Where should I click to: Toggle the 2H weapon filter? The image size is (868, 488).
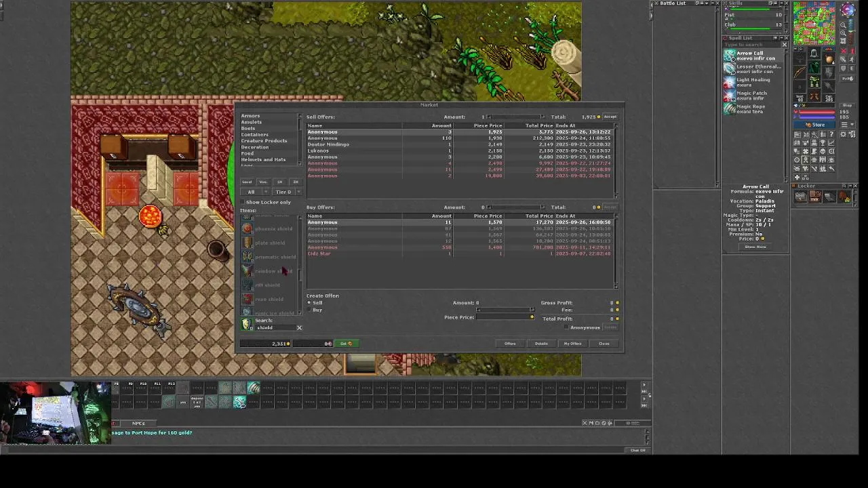[x=295, y=182]
